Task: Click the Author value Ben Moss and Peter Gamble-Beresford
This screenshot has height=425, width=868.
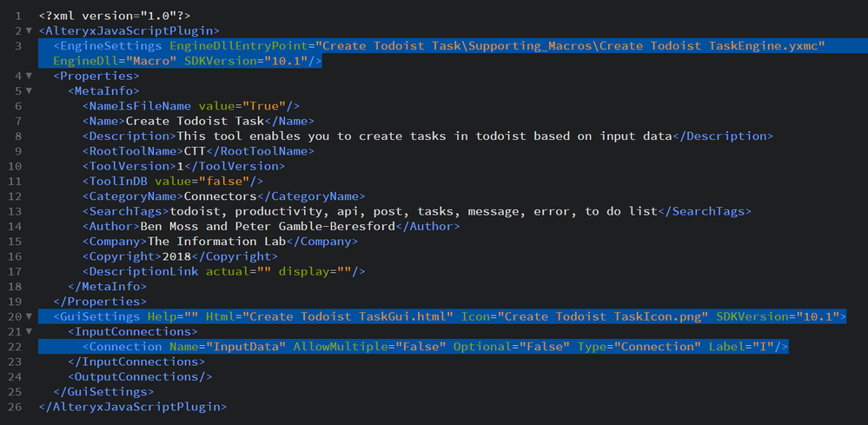Action: (268, 226)
